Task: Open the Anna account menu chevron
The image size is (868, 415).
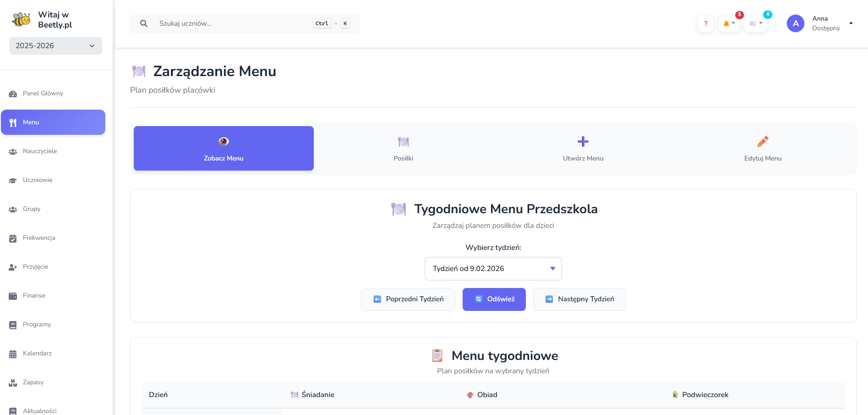Action: 851,23
